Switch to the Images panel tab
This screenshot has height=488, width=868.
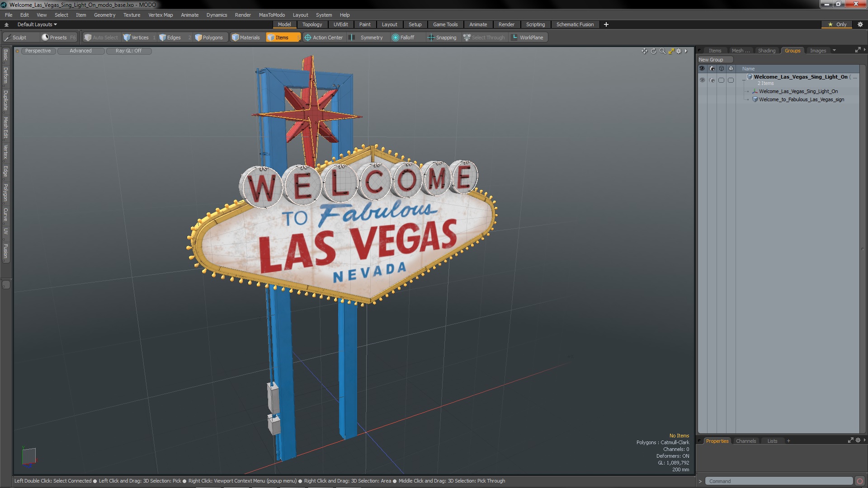tap(818, 51)
